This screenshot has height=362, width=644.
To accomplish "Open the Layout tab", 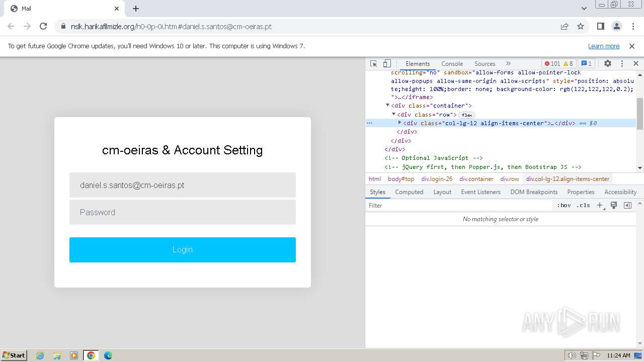I will (442, 192).
